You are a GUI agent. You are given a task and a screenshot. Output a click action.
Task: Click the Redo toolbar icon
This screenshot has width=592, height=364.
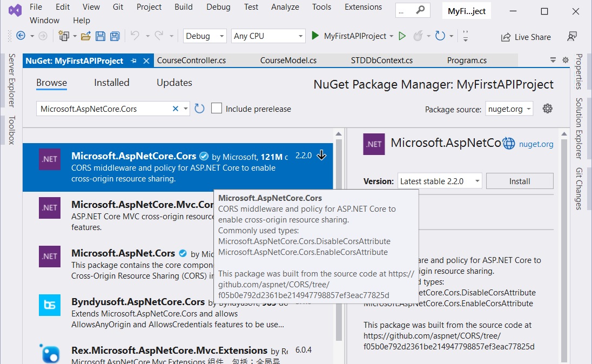(159, 36)
